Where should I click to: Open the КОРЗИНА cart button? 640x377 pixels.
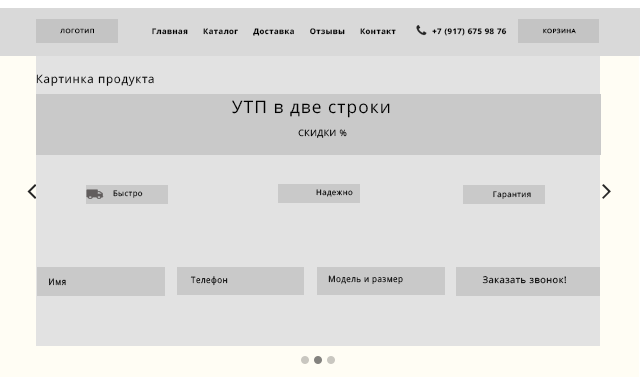558,31
